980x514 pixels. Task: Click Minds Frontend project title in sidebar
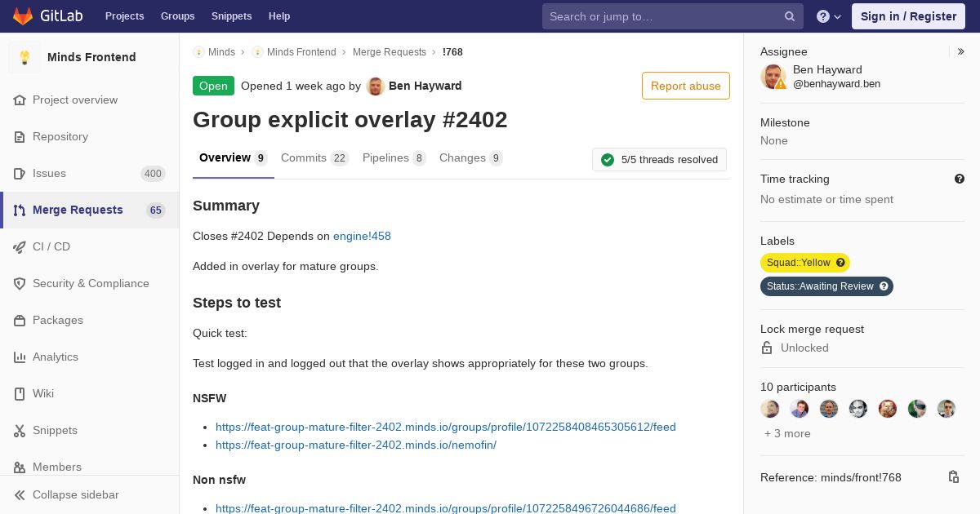pos(91,57)
